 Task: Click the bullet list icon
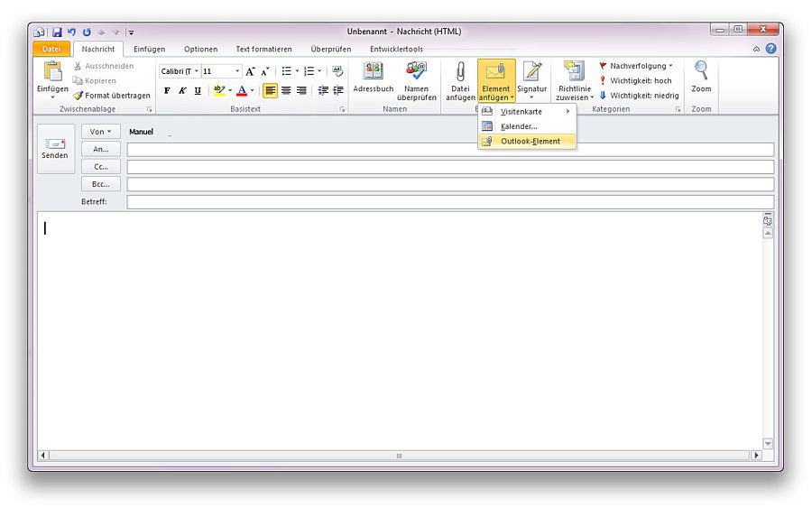[x=286, y=71]
